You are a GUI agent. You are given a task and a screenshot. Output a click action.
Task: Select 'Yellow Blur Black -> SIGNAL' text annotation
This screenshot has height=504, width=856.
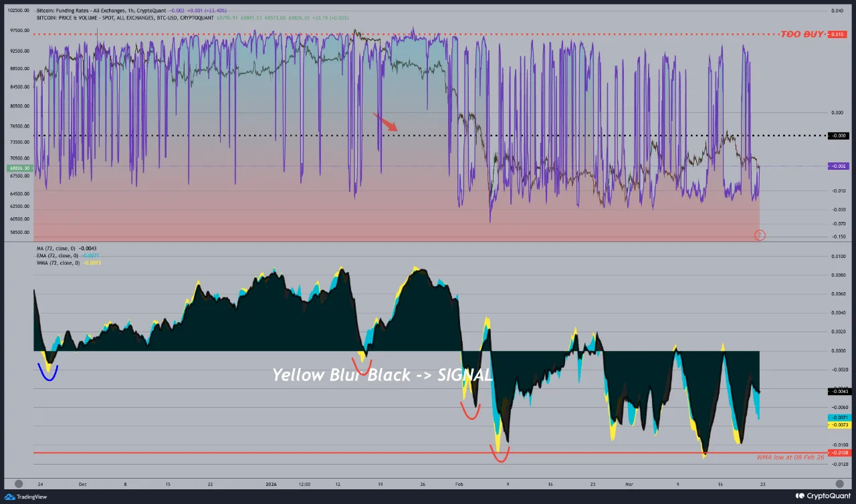pyautogui.click(x=382, y=375)
